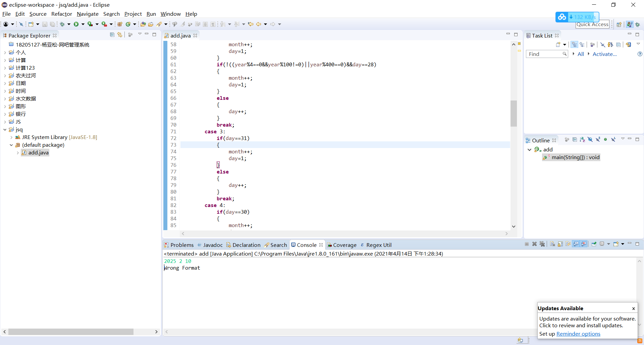
Task: Click the Synchronize Changed icon in Task List
Action: 629,45
